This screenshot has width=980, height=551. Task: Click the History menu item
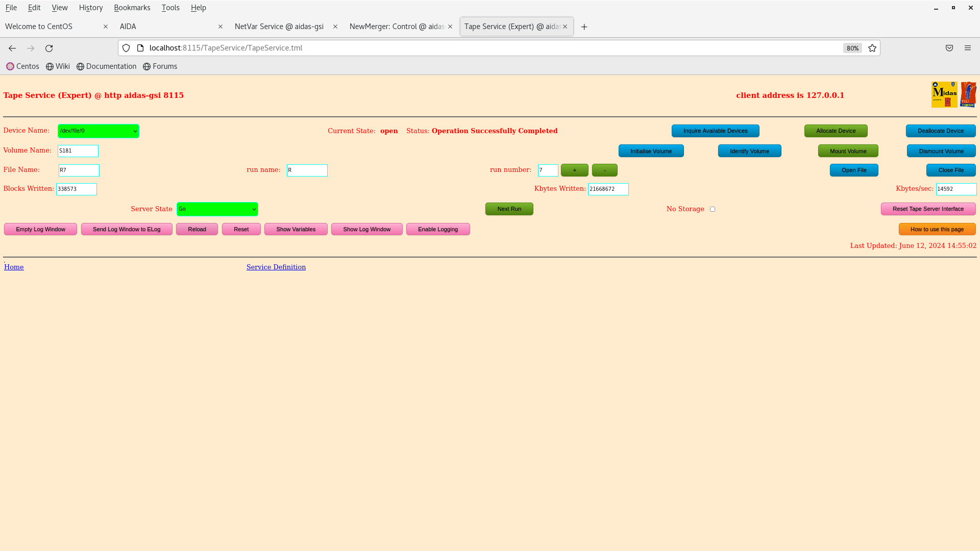point(91,8)
